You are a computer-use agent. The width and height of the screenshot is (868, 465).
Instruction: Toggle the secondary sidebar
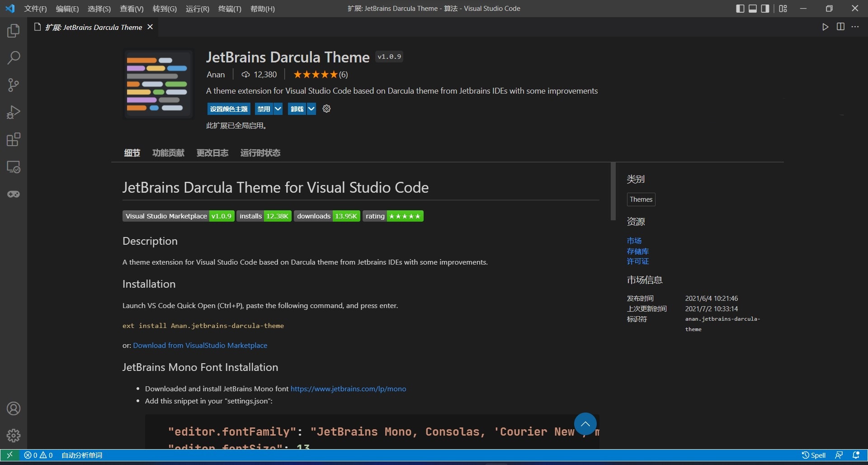[x=765, y=8]
